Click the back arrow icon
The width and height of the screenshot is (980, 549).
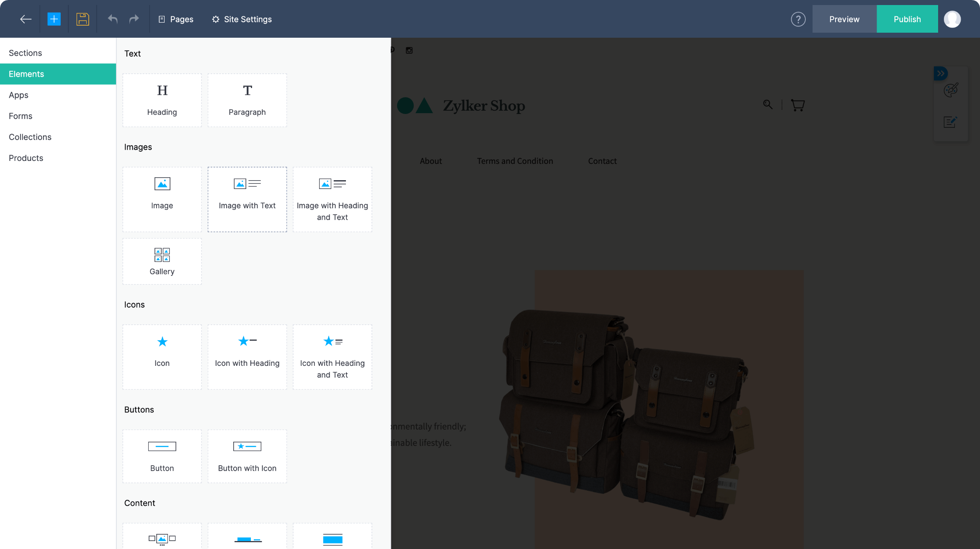(x=26, y=19)
